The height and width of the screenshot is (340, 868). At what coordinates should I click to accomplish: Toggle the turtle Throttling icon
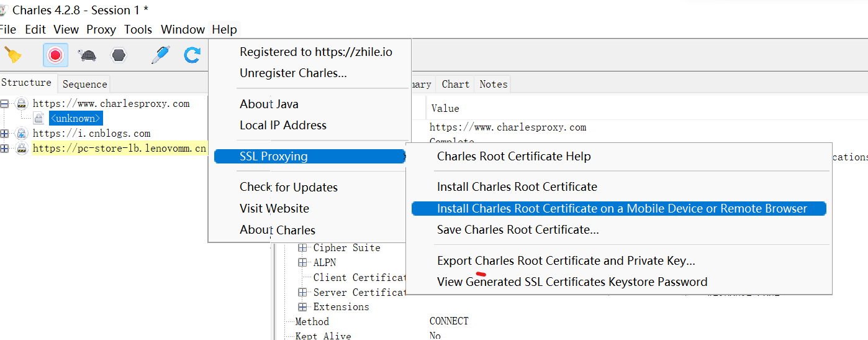(x=88, y=55)
